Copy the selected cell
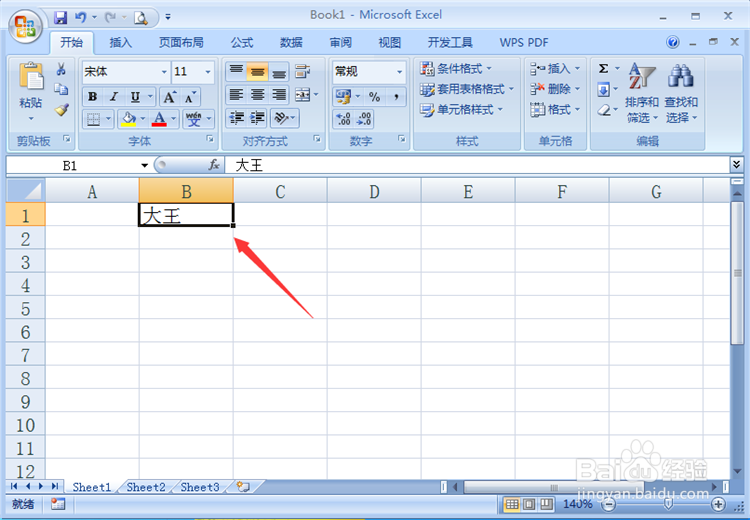The image size is (750, 520). [x=61, y=89]
